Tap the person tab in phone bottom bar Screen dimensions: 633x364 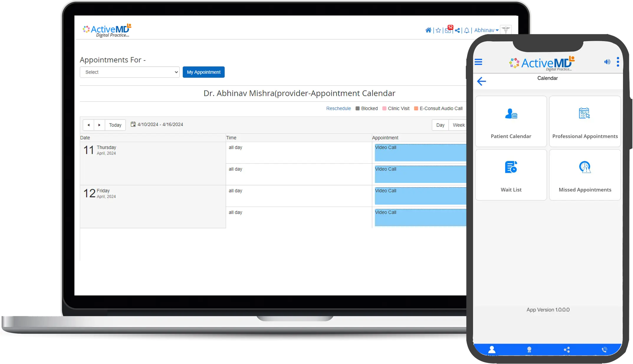click(x=492, y=350)
